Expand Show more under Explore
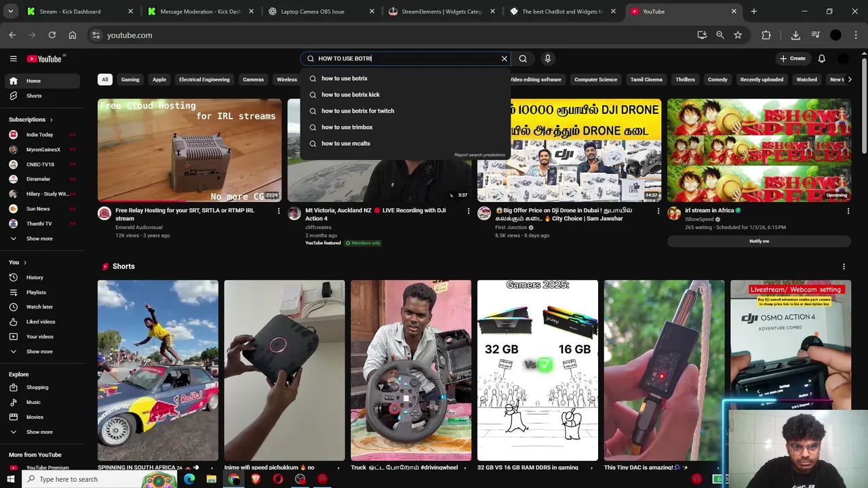The image size is (868, 488). tap(41, 432)
